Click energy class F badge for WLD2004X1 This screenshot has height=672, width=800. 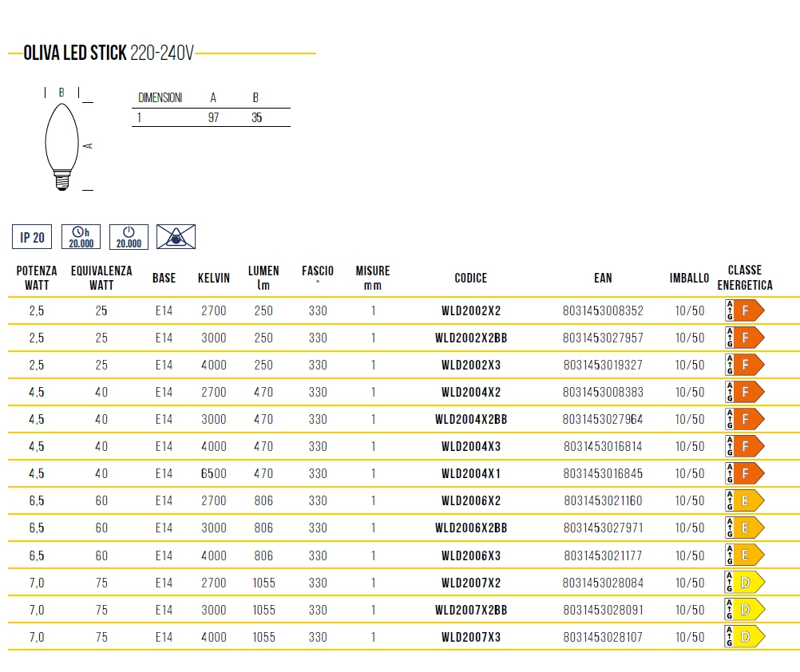pos(744,473)
